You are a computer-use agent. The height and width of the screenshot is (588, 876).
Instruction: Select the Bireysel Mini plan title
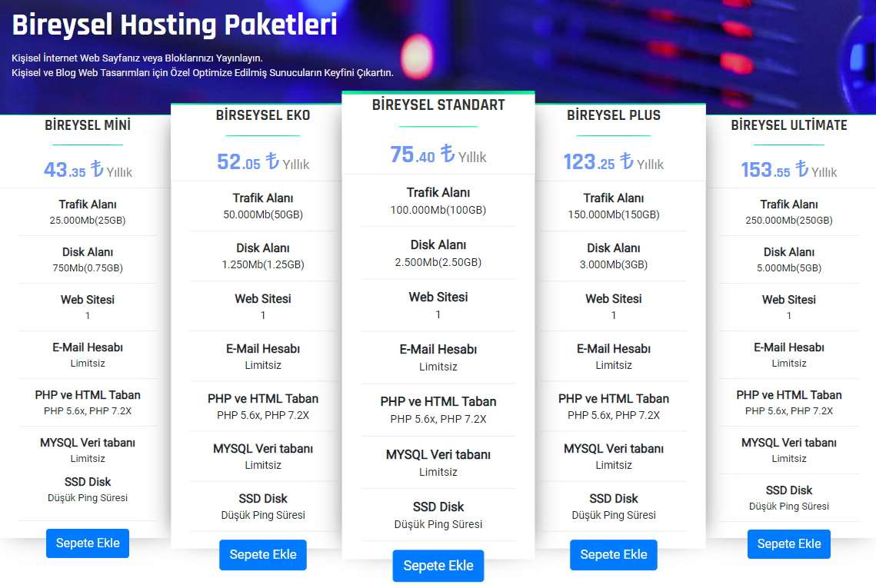(88, 125)
